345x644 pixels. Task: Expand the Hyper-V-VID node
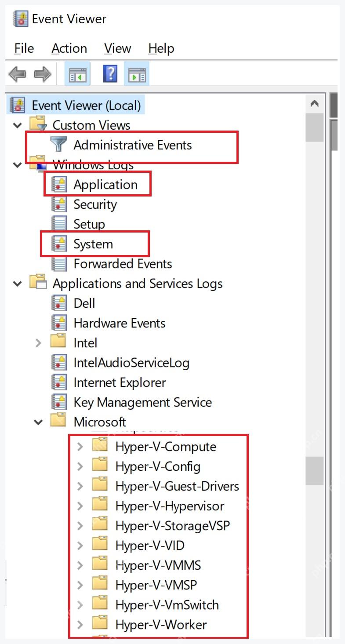coord(80,546)
